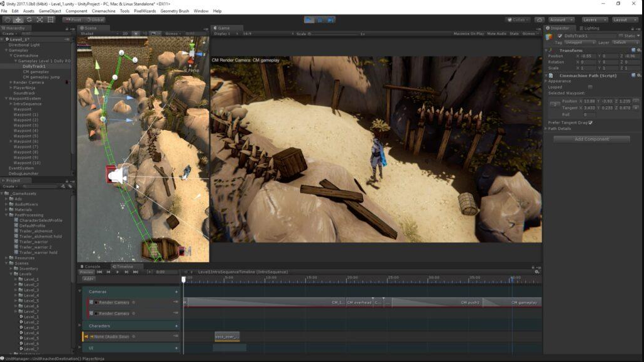This screenshot has width=644, height=362.
Task: Open the PixelWizards menu
Action: [145, 11]
